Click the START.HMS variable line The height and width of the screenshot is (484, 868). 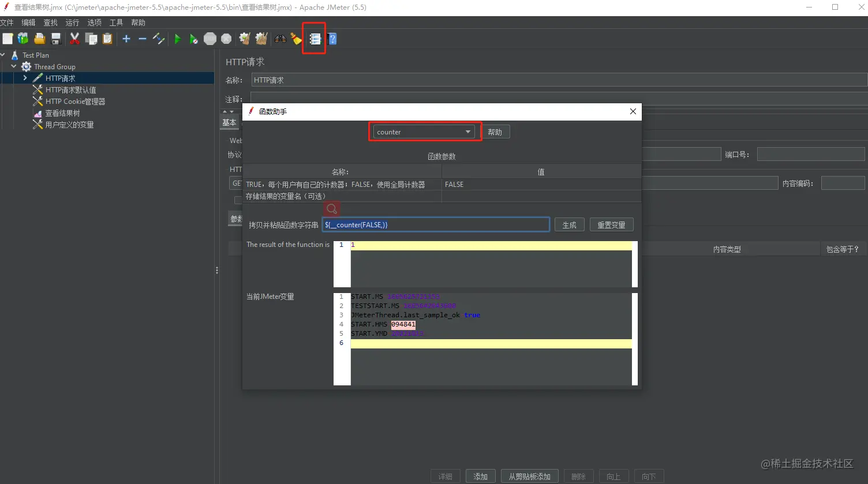[x=383, y=324]
